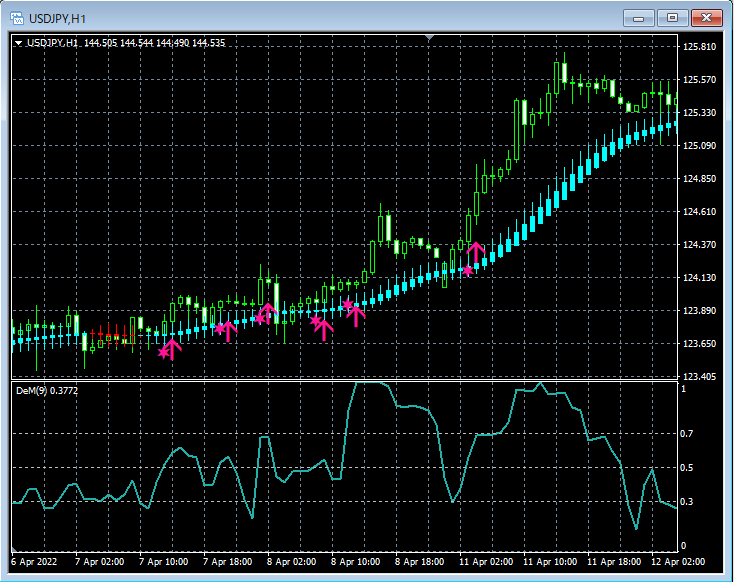735x582 pixels.
Task: Click the USDJPY chart window title icon
Action: pos(17,18)
